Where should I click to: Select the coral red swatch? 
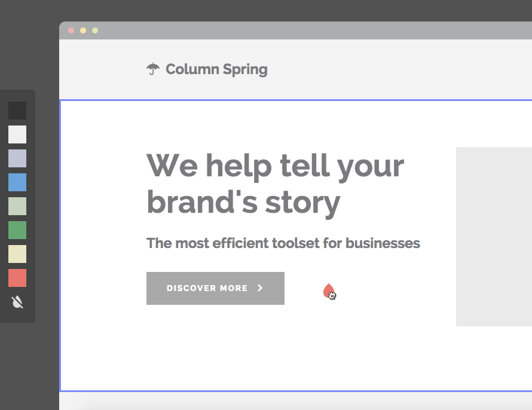[x=17, y=278]
